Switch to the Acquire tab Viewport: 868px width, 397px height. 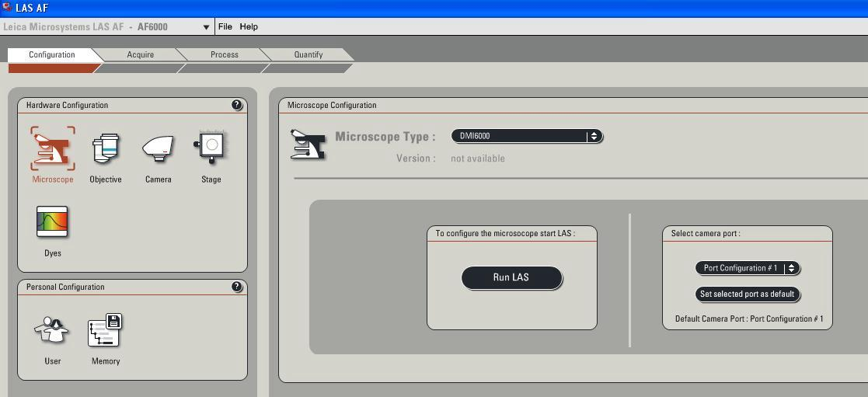141,54
